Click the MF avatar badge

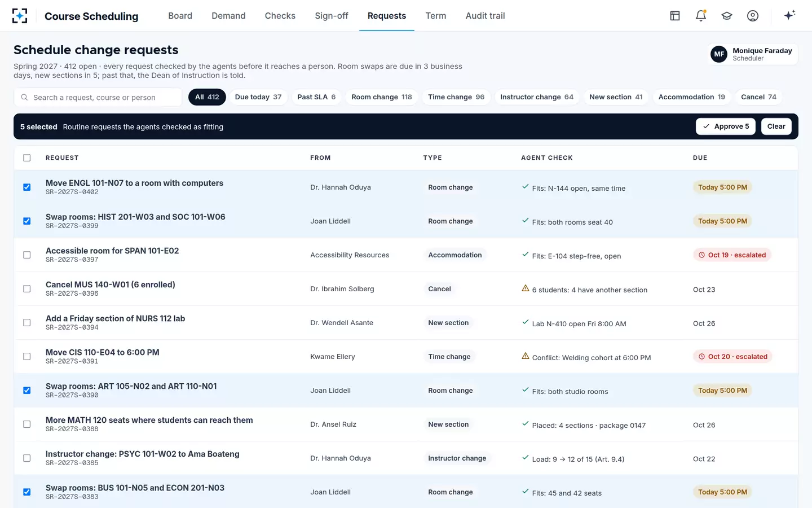point(719,54)
